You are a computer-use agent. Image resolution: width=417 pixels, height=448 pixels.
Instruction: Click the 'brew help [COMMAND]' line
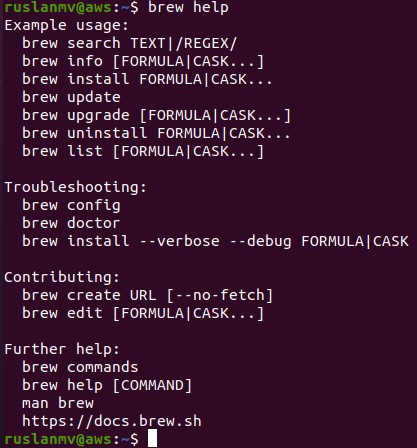[107, 385]
